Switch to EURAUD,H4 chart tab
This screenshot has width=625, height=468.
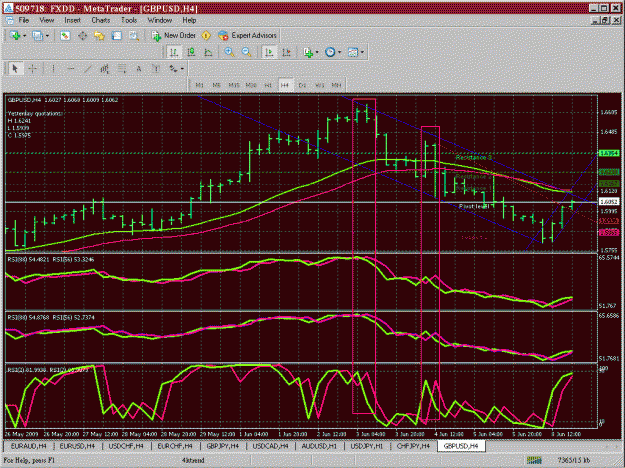[x=29, y=446]
